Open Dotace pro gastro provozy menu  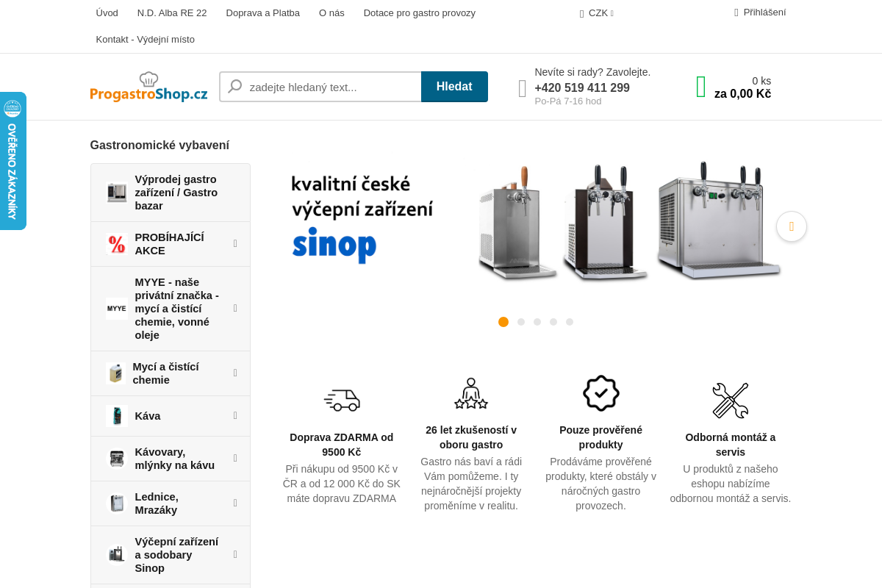coord(420,13)
